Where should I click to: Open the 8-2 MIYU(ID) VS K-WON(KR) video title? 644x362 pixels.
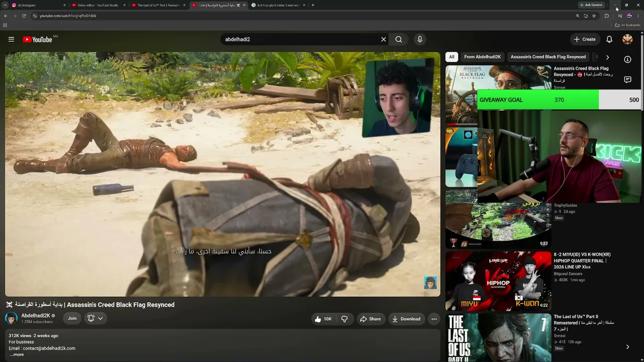click(582, 261)
